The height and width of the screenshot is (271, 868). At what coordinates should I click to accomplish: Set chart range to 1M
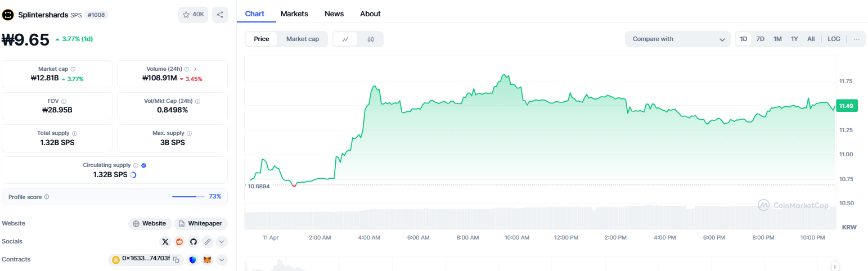tap(777, 39)
